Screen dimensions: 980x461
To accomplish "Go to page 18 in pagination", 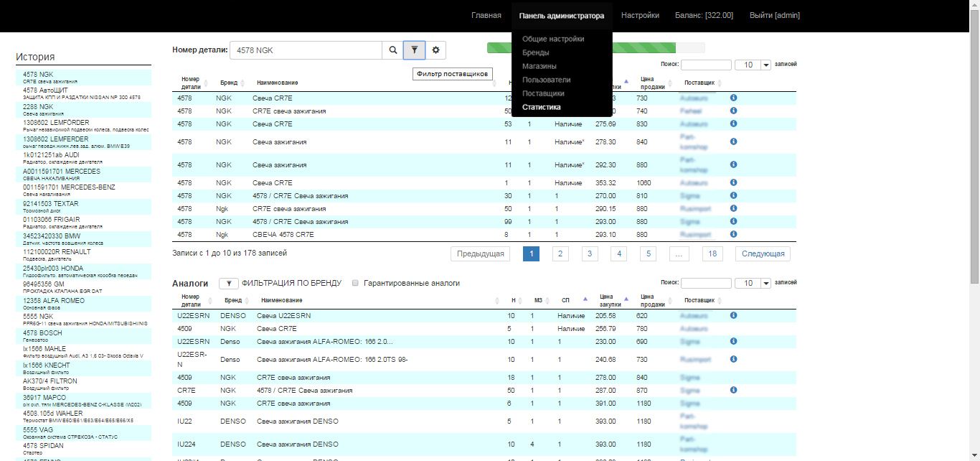I will coord(712,253).
